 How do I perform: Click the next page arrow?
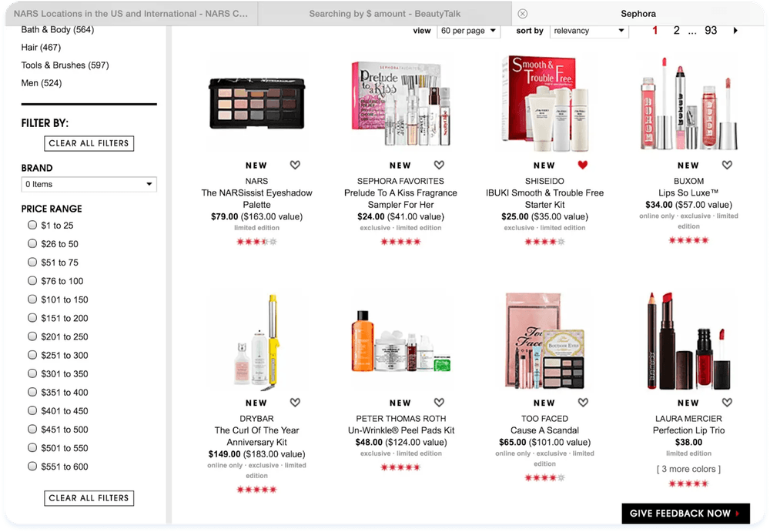[x=735, y=31]
